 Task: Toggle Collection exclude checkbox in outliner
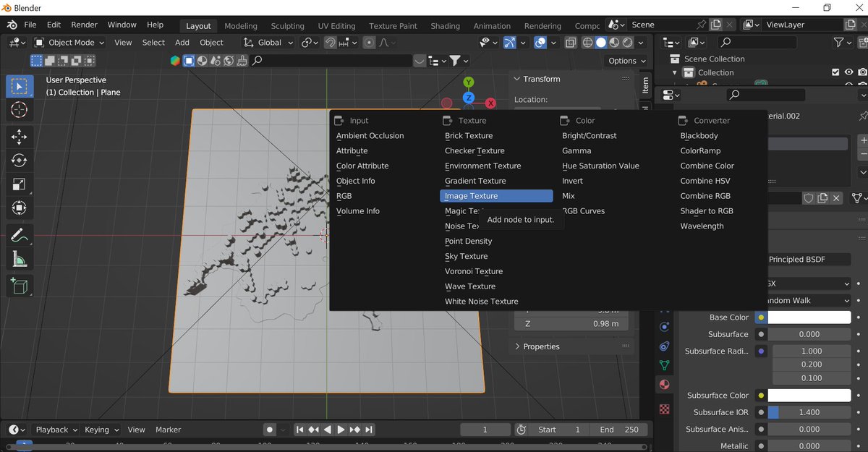click(x=836, y=72)
